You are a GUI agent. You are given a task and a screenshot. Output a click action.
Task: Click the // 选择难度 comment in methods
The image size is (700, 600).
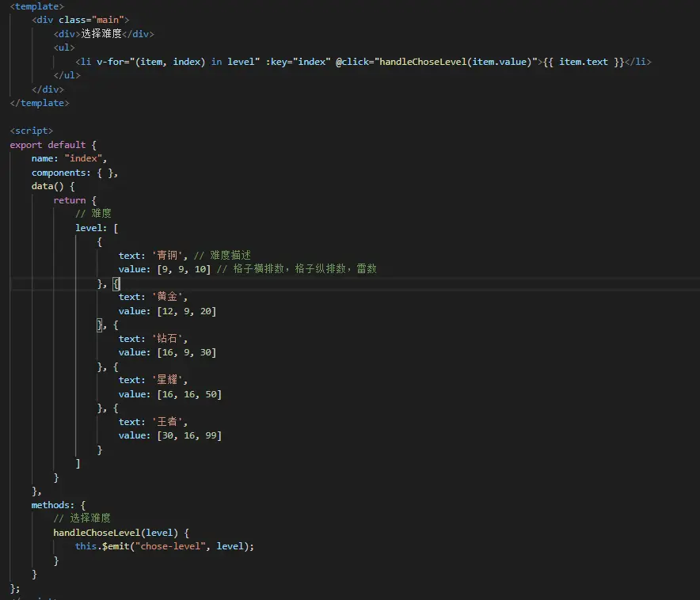click(82, 518)
